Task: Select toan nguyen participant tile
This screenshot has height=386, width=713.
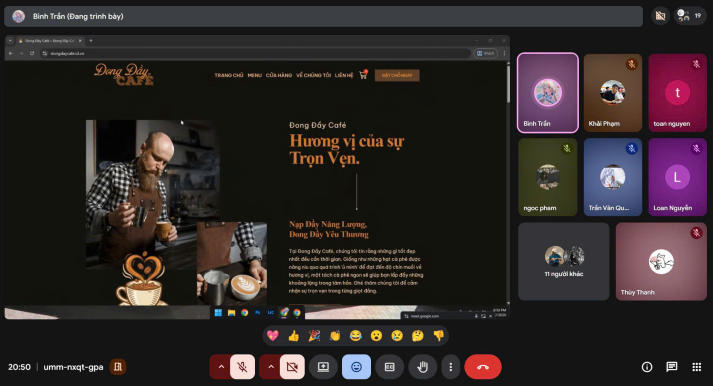Action: (678, 93)
